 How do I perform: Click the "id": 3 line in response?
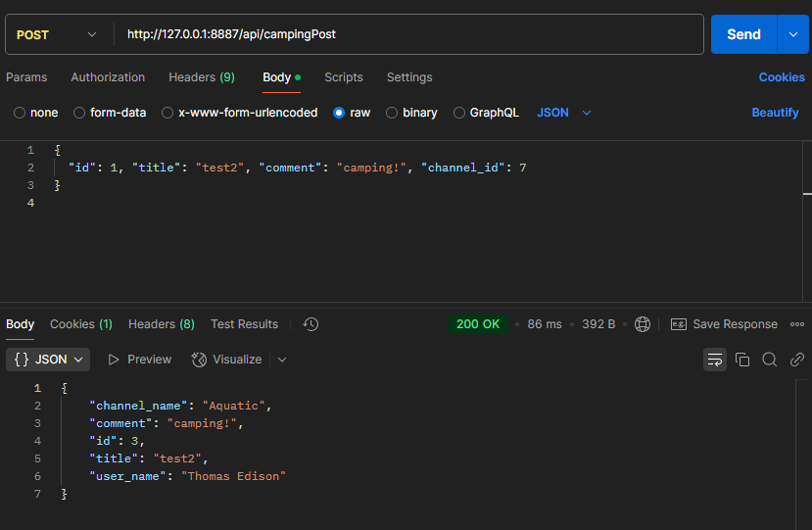117,441
